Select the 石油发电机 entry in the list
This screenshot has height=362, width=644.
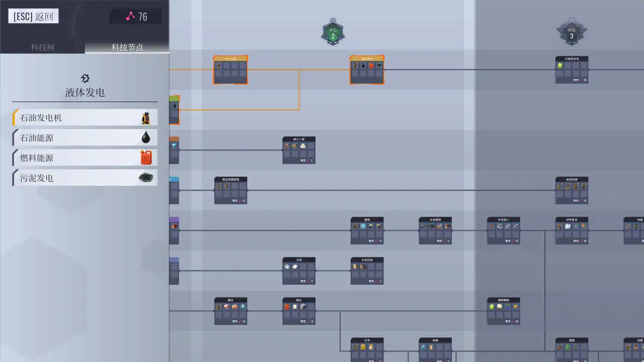(85, 118)
